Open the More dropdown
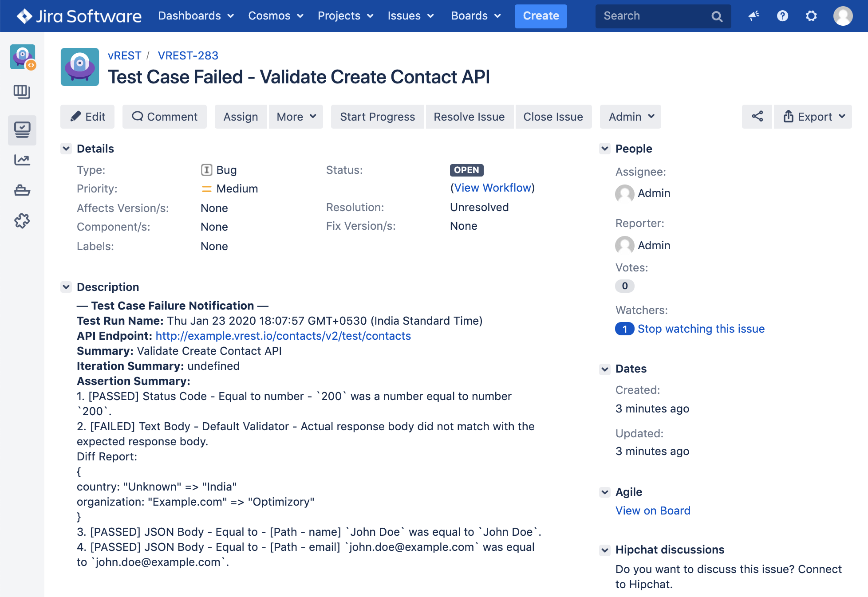This screenshot has width=868, height=597. [296, 117]
